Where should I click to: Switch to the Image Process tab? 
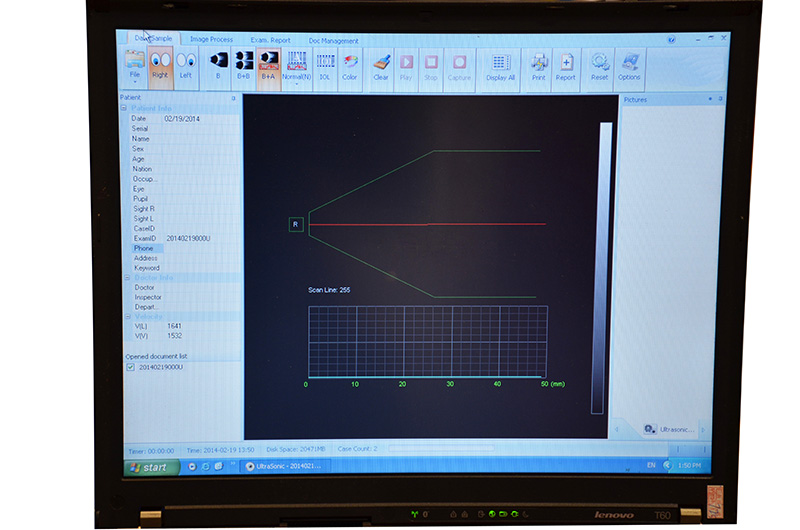[211, 40]
